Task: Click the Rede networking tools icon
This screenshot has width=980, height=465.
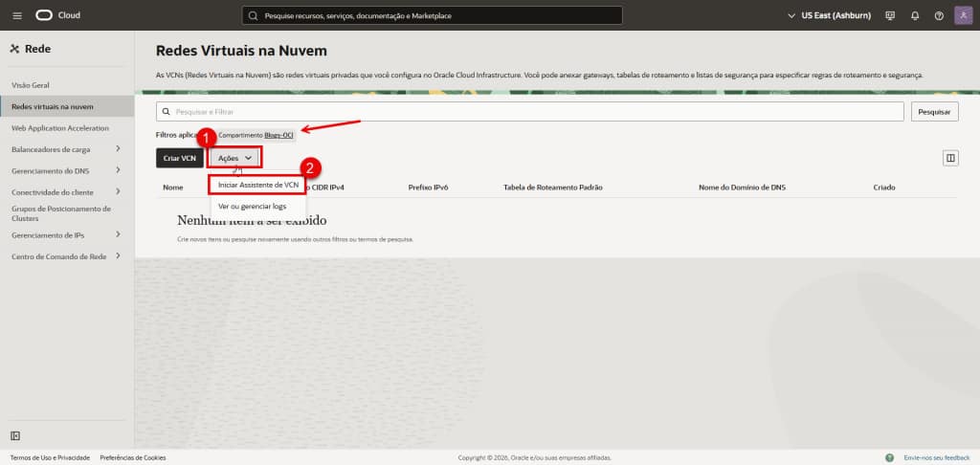Action: (x=15, y=49)
